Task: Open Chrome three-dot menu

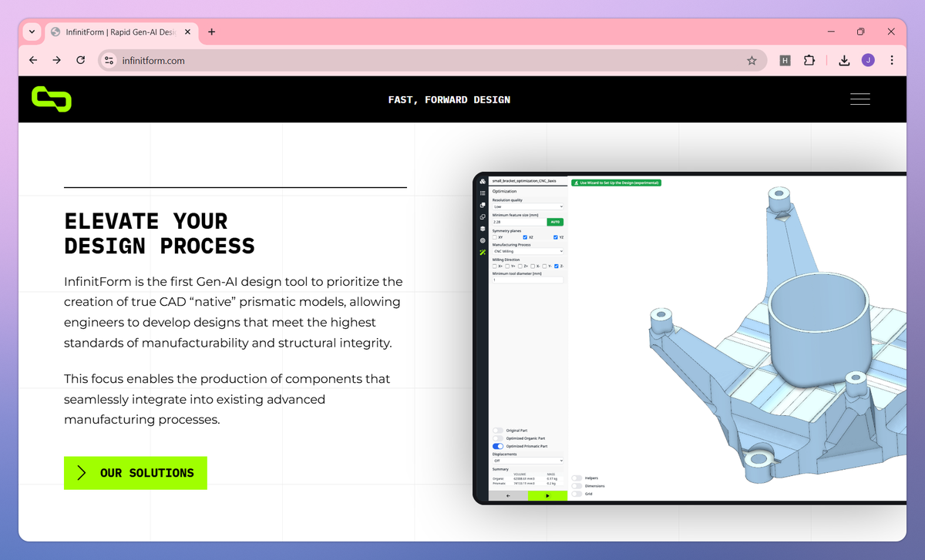Action: click(892, 60)
